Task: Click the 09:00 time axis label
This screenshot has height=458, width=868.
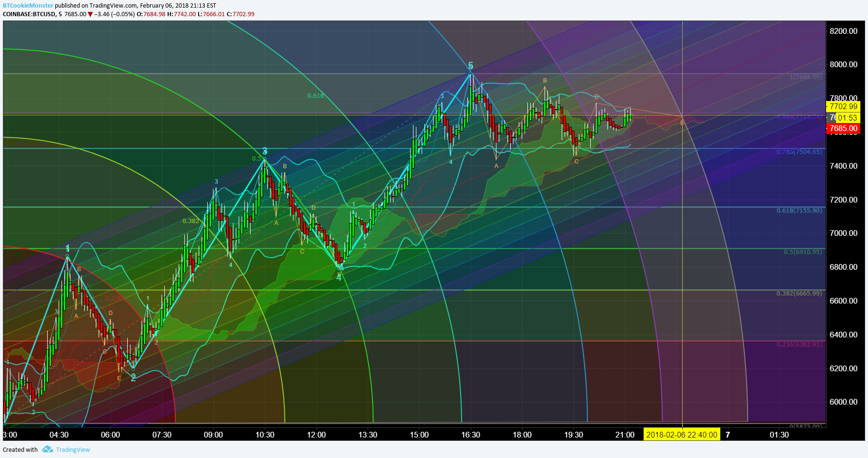Action: click(213, 435)
